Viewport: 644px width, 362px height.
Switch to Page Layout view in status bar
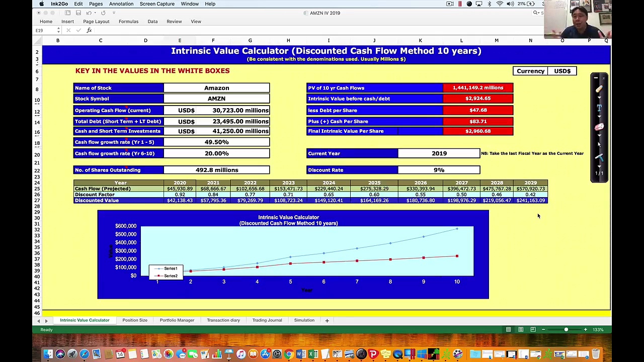click(520, 330)
